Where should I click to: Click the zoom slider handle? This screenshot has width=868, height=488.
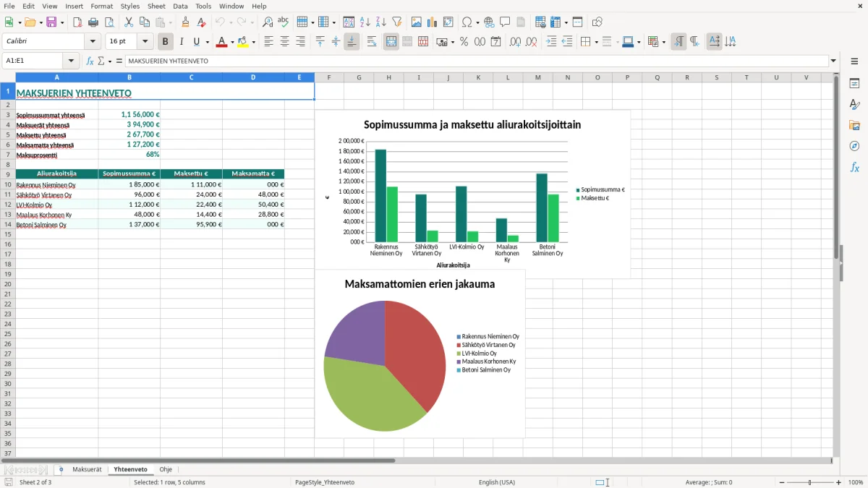click(x=809, y=482)
